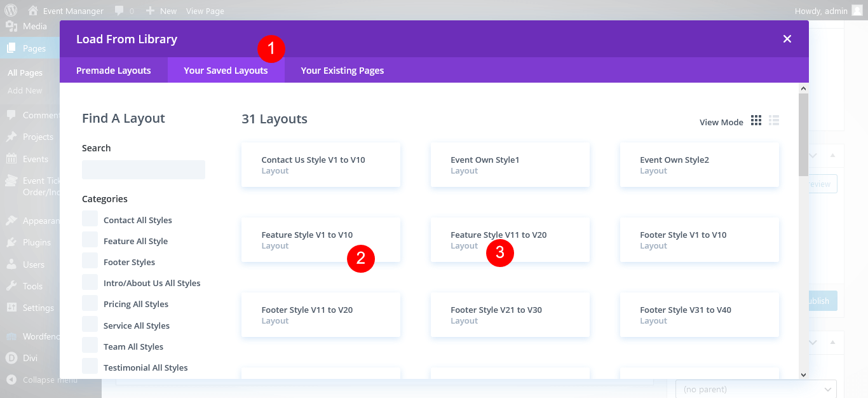
Task: Check the Intro/About Us All Styles category
Action: pos(90,282)
